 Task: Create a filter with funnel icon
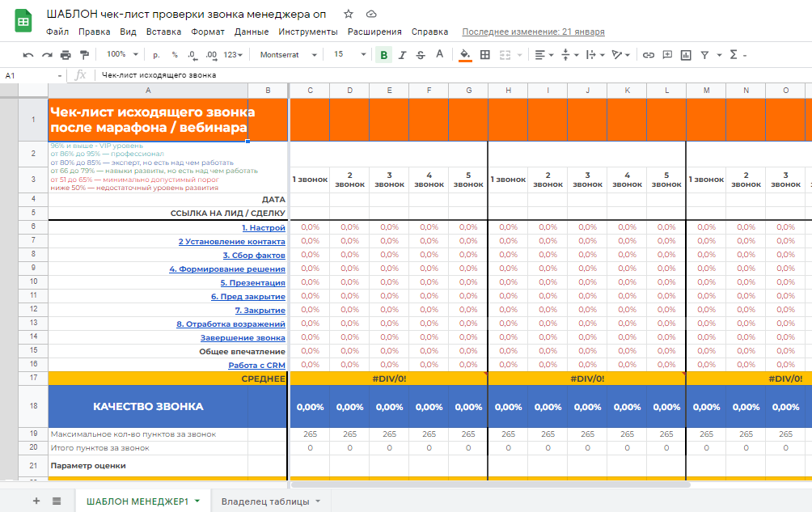tap(704, 55)
